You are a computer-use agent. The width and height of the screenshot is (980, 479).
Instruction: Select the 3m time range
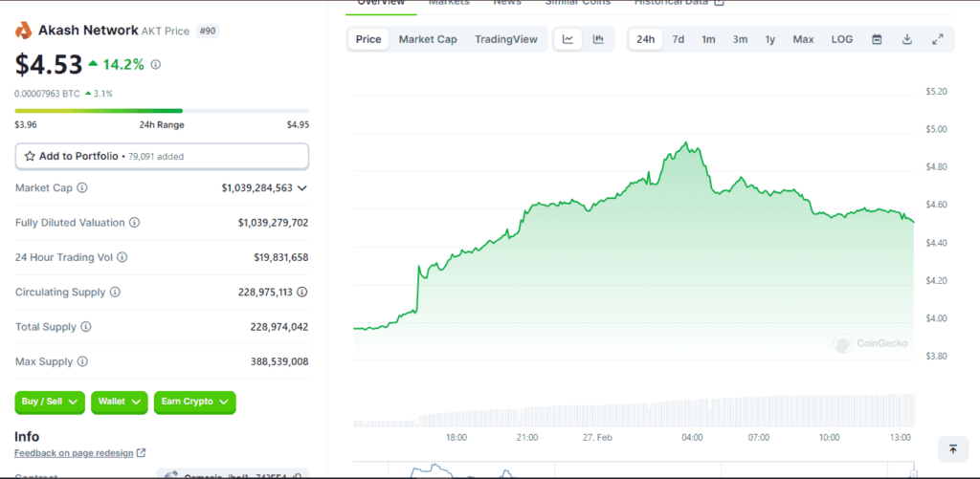coord(740,39)
